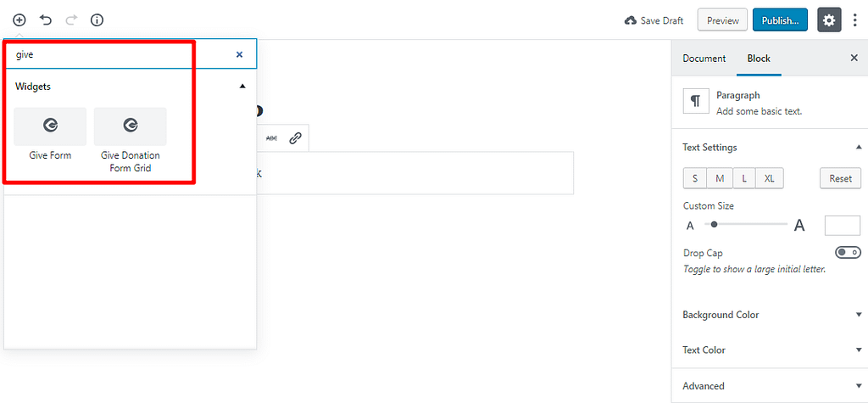The width and height of the screenshot is (868, 403).
Task: Clear the block search field
Action: point(239,54)
